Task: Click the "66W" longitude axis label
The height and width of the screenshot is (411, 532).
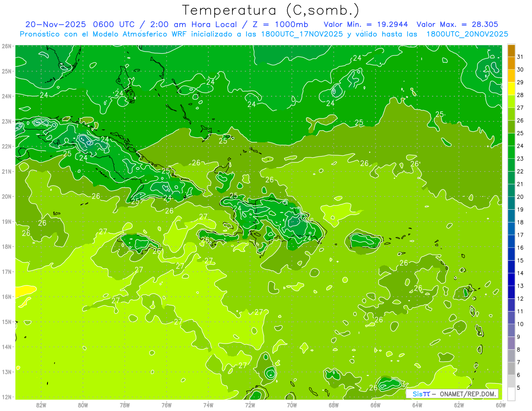Action: click(375, 405)
